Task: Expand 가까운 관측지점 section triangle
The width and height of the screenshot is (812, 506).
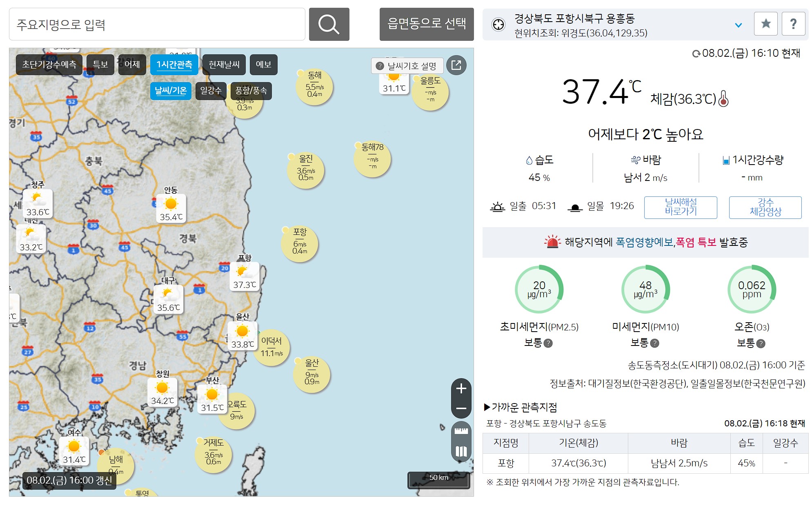Action: [487, 407]
